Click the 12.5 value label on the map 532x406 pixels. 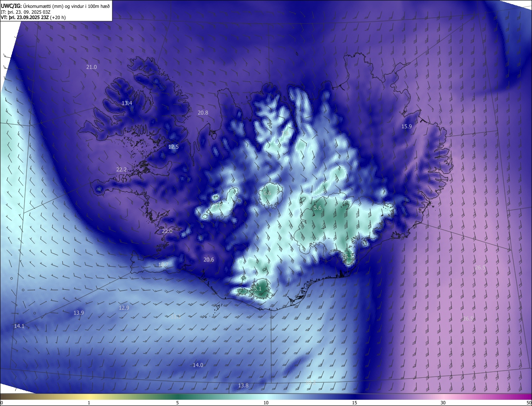click(173, 147)
